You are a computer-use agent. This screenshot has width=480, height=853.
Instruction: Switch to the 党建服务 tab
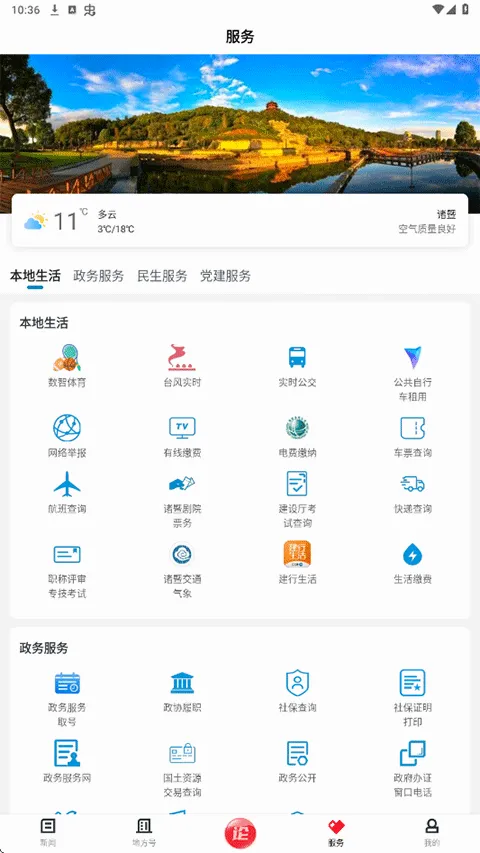point(225,276)
